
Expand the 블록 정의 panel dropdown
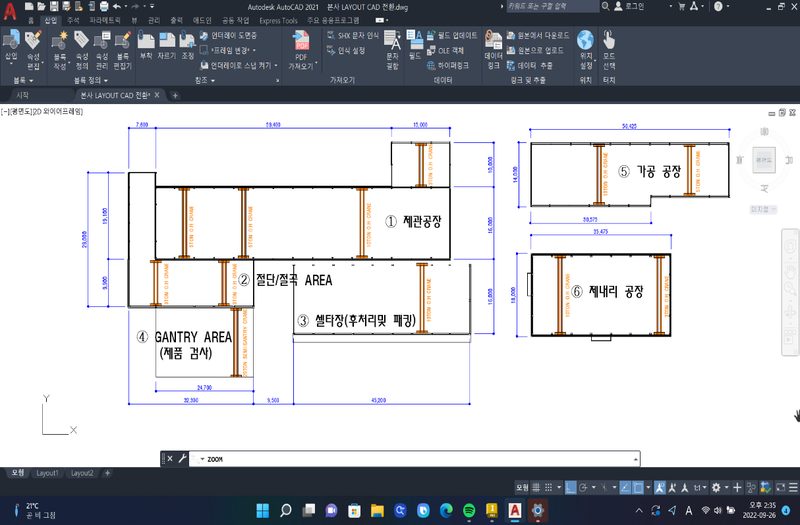tap(94, 79)
